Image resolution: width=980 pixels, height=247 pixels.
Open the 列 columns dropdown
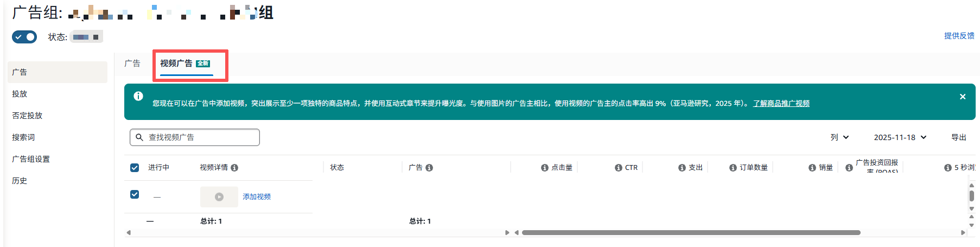tap(839, 137)
